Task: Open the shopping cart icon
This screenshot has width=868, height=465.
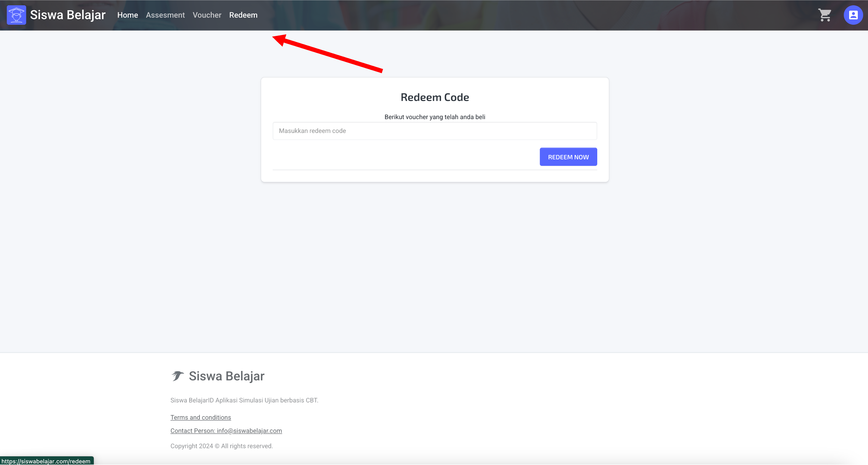Action: click(825, 15)
